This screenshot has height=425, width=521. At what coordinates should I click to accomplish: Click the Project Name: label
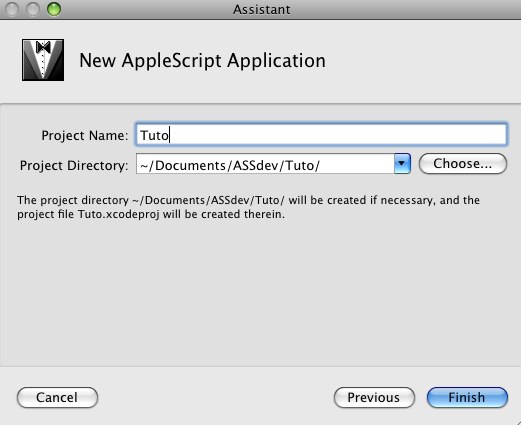point(85,135)
